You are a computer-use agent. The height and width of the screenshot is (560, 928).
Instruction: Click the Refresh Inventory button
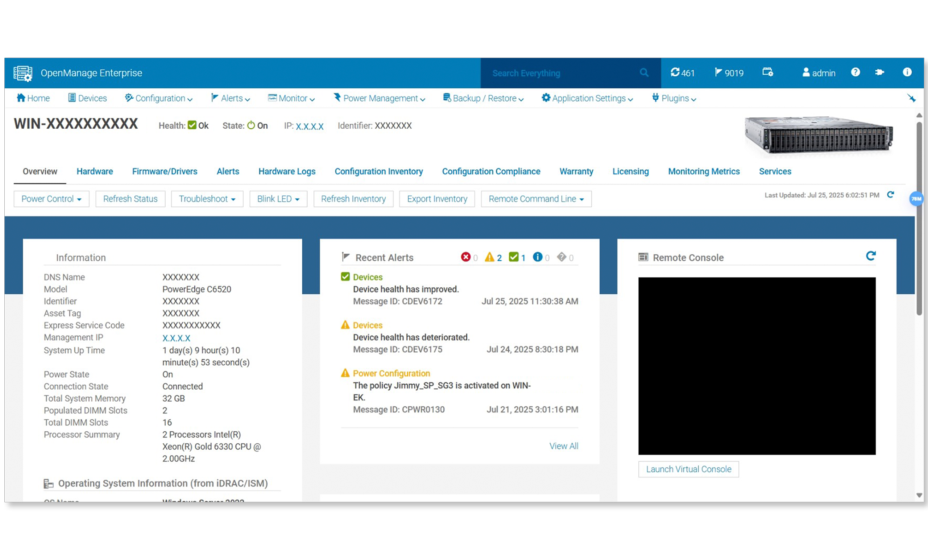coord(353,199)
